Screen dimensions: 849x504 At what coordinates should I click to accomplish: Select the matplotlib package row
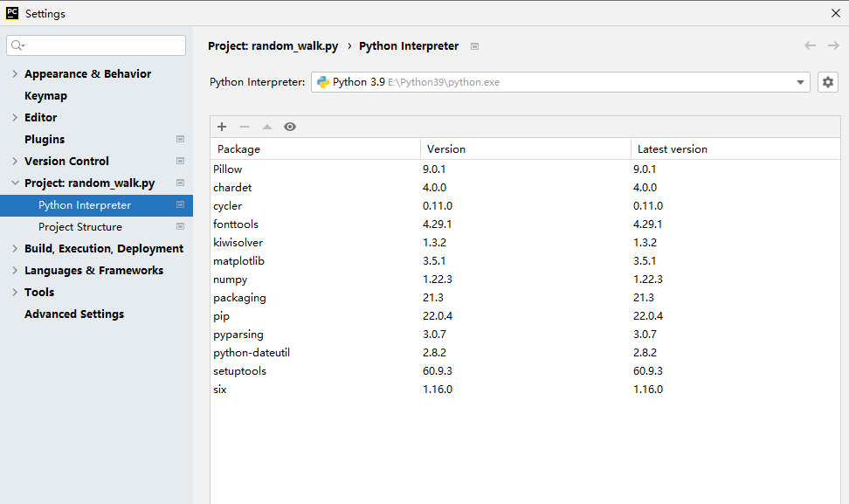[238, 260]
